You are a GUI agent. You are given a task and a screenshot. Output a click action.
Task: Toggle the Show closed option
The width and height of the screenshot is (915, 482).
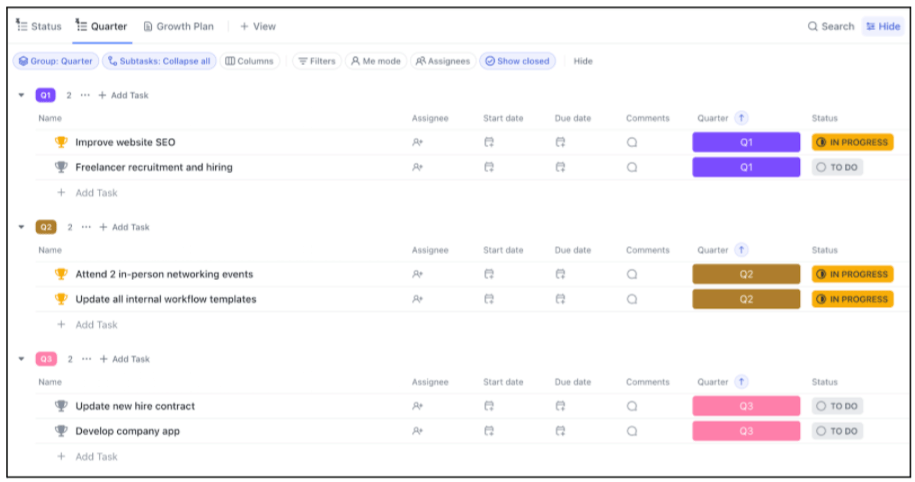pyautogui.click(x=517, y=61)
